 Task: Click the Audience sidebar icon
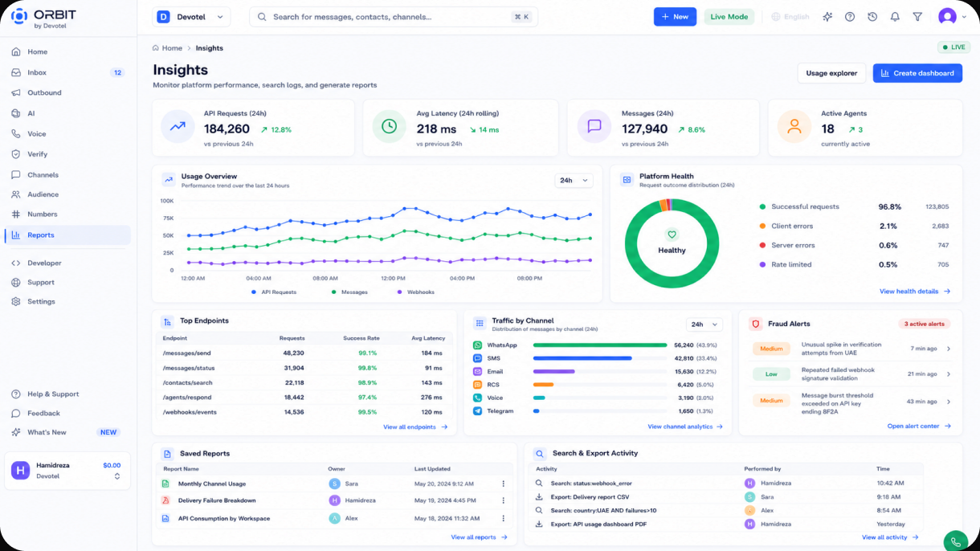coord(16,194)
